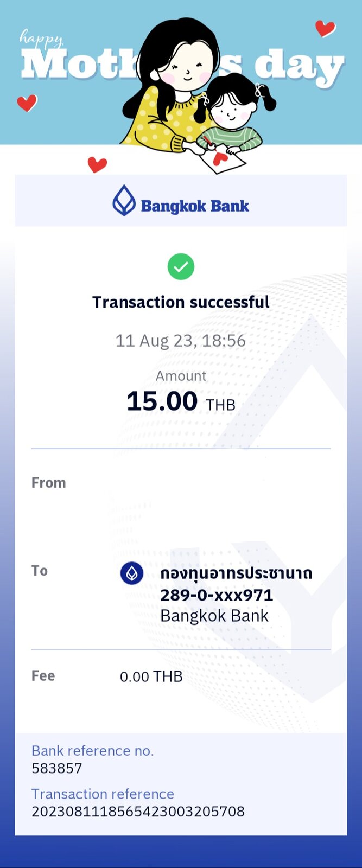Select recipient name กองทุนอาทรประชานาถ
The width and height of the screenshot is (362, 868).
click(236, 573)
